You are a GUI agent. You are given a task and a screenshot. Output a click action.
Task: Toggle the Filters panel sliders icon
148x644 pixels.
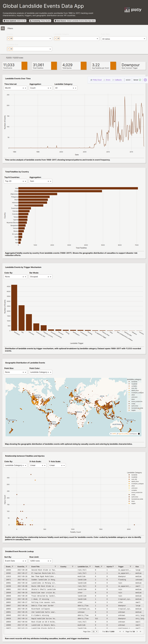point(3,28)
